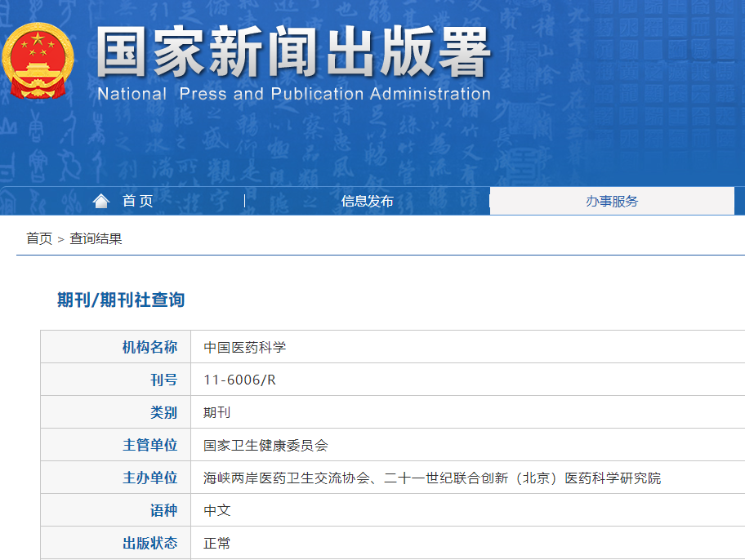Open the 首页 navigation tab
The image size is (745, 560).
pos(138,201)
